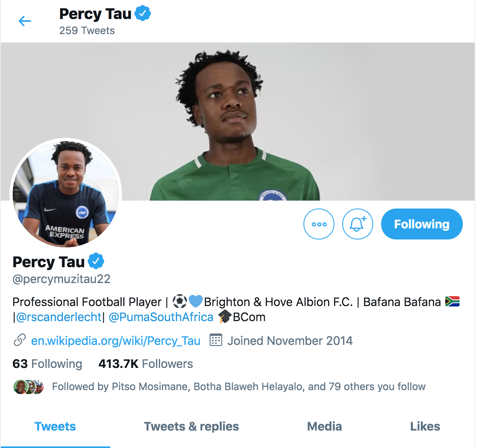Open the @rscanderlecht mention link
477x448 pixels.
click(59, 317)
